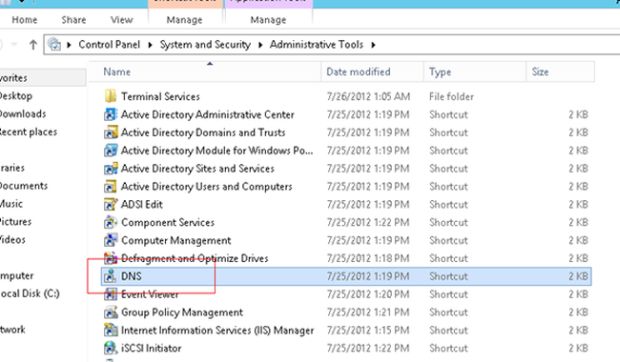Viewport: 620px width, 362px height.
Task: Select the Group Policy Management icon
Action: 110,312
